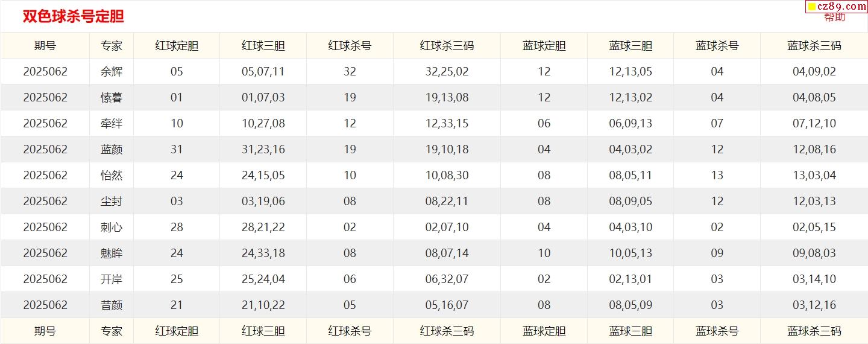Select expert name 牵绊
This screenshot has width=868, height=344.
click(x=112, y=124)
